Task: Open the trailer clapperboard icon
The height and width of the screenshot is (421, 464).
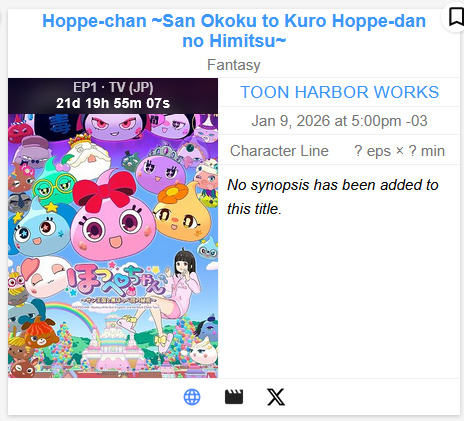Action: (x=234, y=397)
